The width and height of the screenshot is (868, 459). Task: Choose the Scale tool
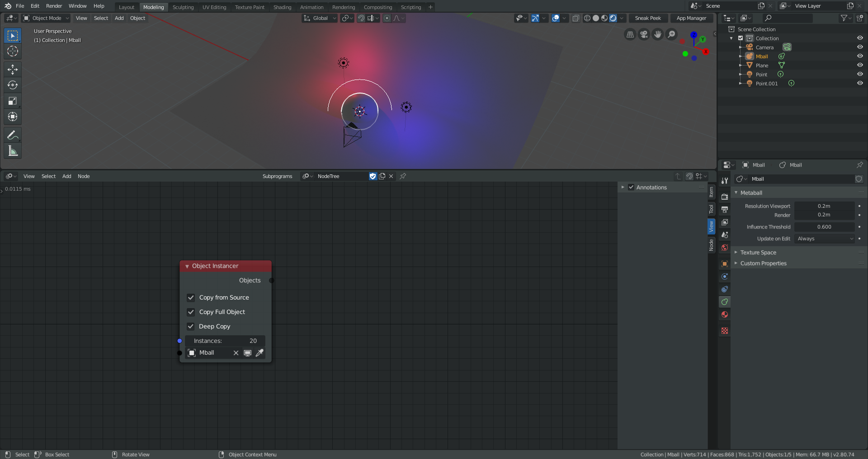(x=13, y=101)
